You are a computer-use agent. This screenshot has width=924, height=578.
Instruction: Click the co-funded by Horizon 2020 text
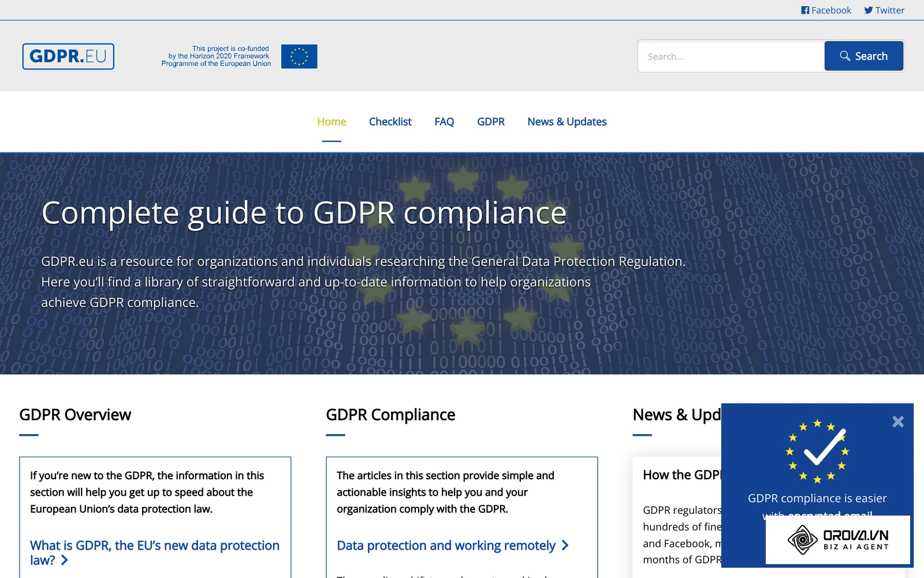coord(216,56)
